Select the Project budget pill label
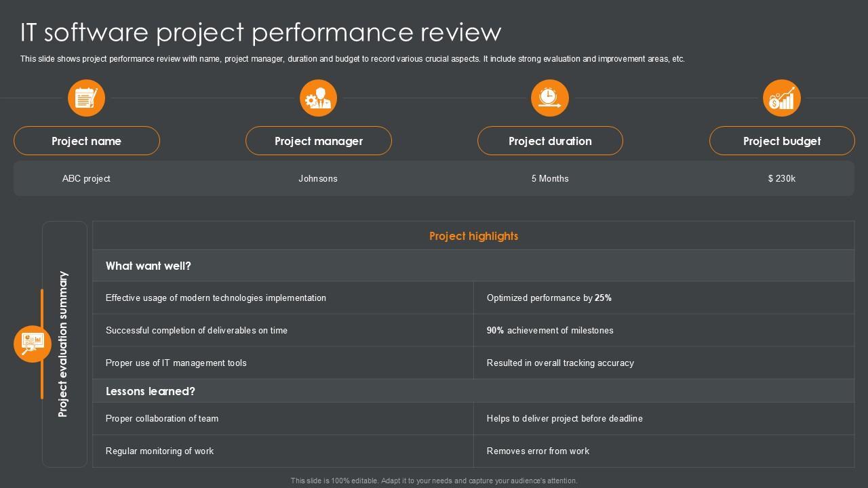Image resolution: width=868 pixels, height=488 pixels. (782, 141)
